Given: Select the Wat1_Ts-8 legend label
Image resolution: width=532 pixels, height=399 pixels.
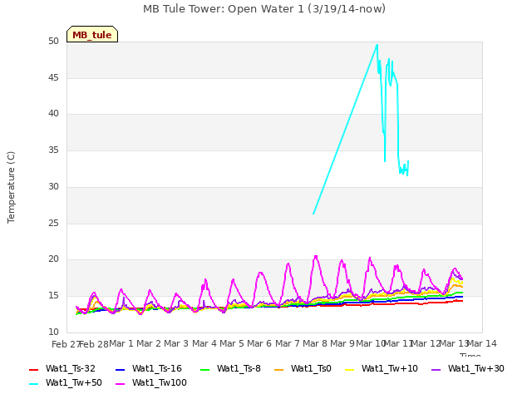Looking at the screenshot, I should pyautogui.click(x=239, y=368).
